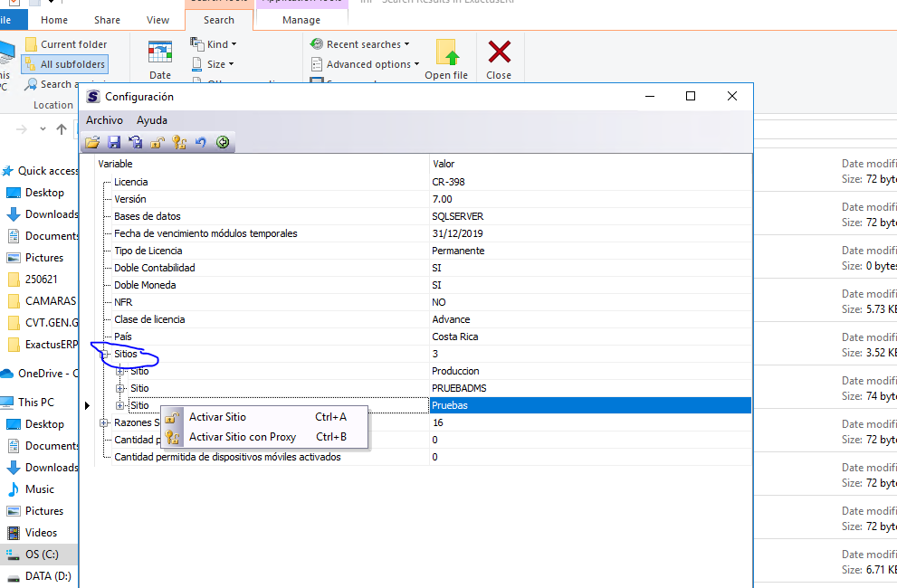897x588 pixels.
Task: Open the 250621 folder in sidebar
Action: click(33, 280)
